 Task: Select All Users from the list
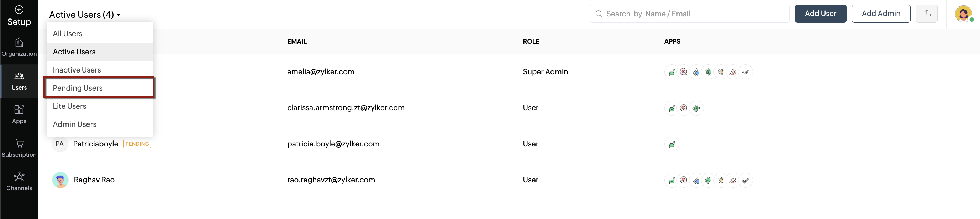click(68, 34)
